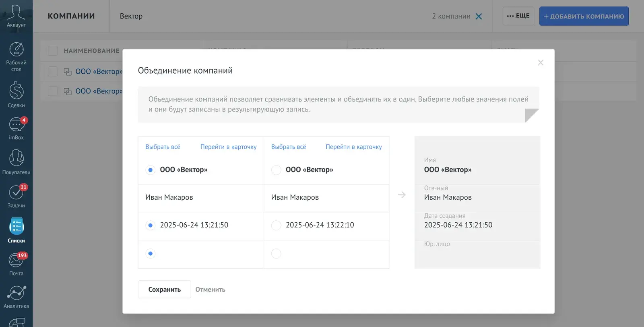Image resolution: width=644 pixels, height=327 pixels.
Task: Click Выбрать всё in second column
Action: click(x=289, y=147)
